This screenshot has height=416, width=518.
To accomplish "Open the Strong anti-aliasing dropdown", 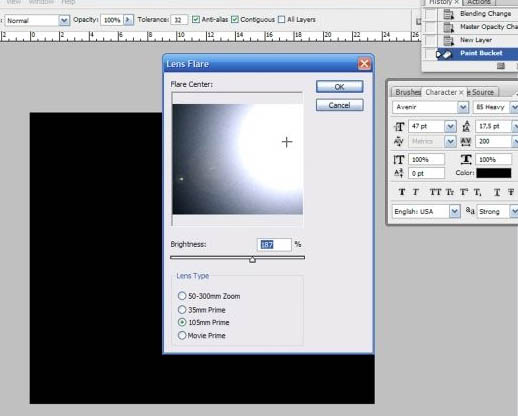I will coord(514,212).
